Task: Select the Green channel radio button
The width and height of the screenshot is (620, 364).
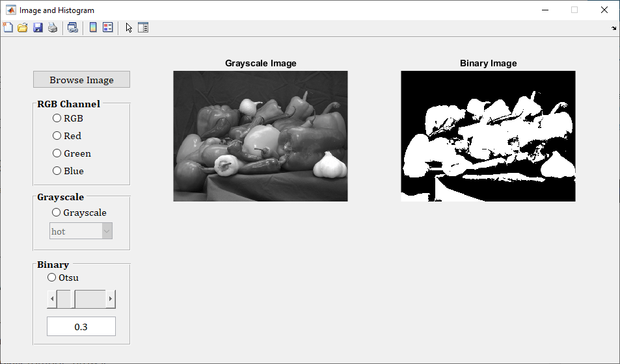Action: [x=57, y=153]
